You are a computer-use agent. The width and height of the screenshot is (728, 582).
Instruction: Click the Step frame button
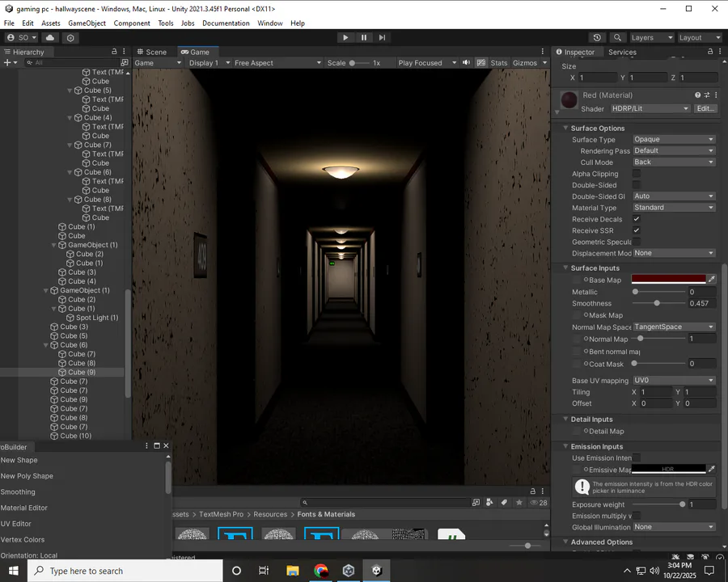(x=382, y=38)
